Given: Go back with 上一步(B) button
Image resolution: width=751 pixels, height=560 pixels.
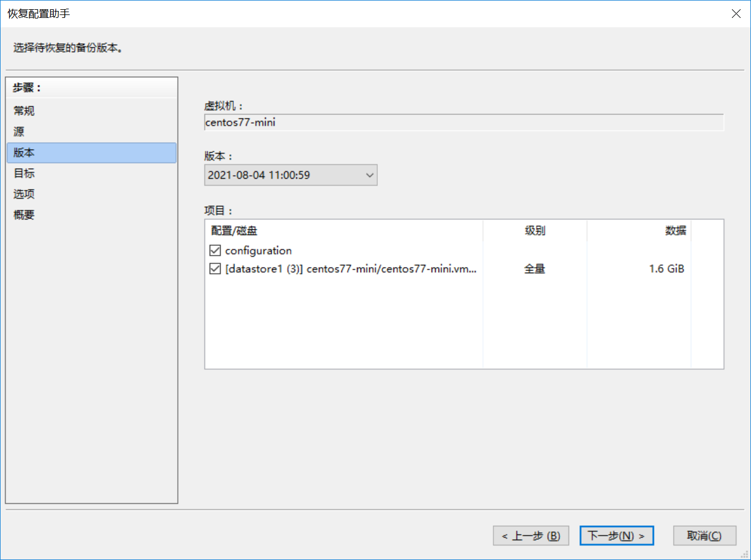Looking at the screenshot, I should 530,536.
